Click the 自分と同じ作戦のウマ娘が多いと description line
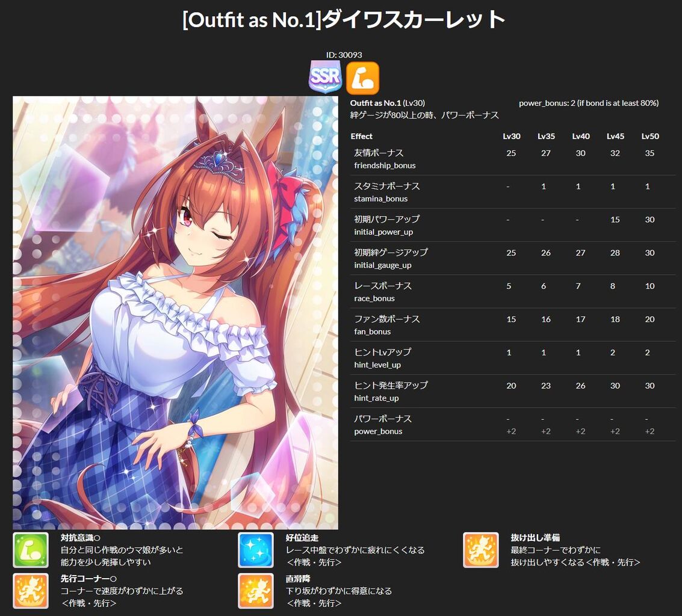The image size is (682, 616). point(122,550)
